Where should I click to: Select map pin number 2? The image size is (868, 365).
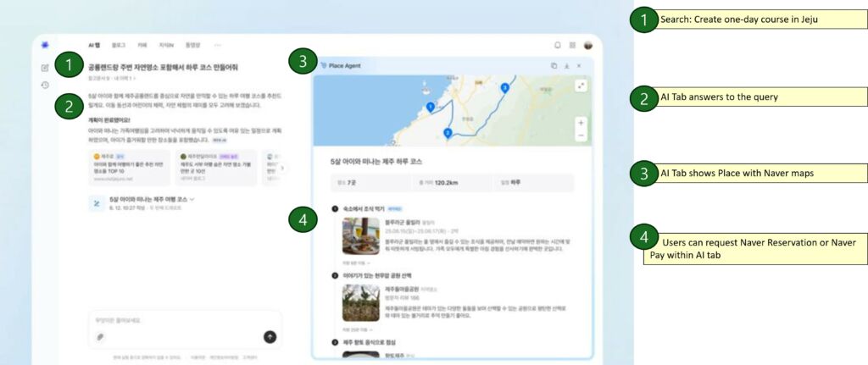pyautogui.click(x=448, y=133)
